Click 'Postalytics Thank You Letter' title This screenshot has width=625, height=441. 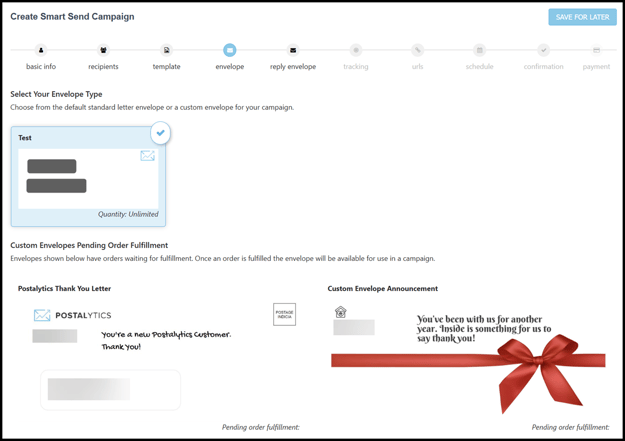[x=64, y=288]
